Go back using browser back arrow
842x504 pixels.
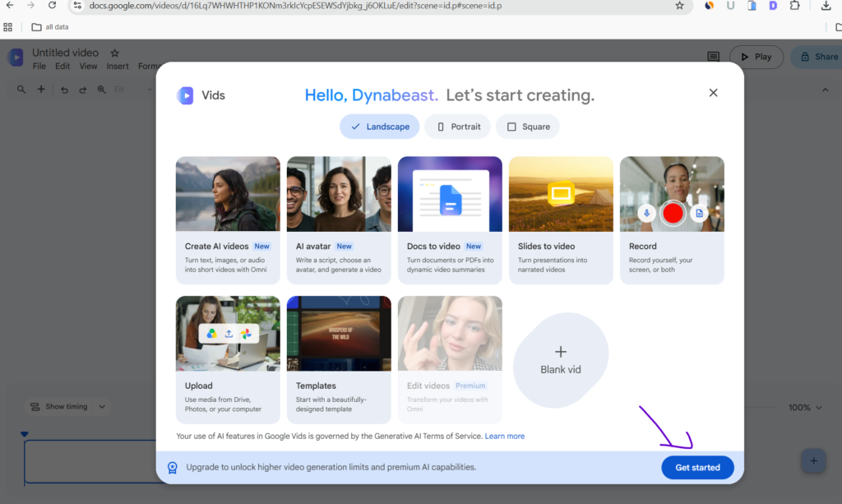[10, 6]
